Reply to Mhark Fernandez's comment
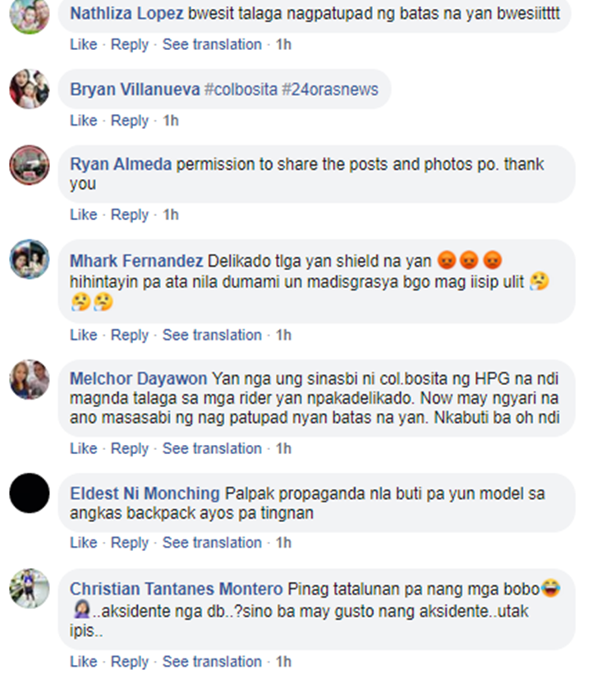 point(130,335)
